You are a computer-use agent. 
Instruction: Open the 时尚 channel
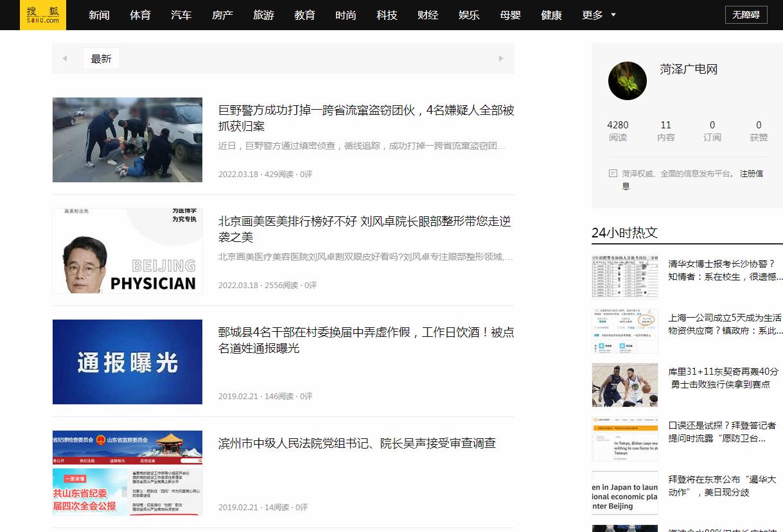[x=346, y=15]
